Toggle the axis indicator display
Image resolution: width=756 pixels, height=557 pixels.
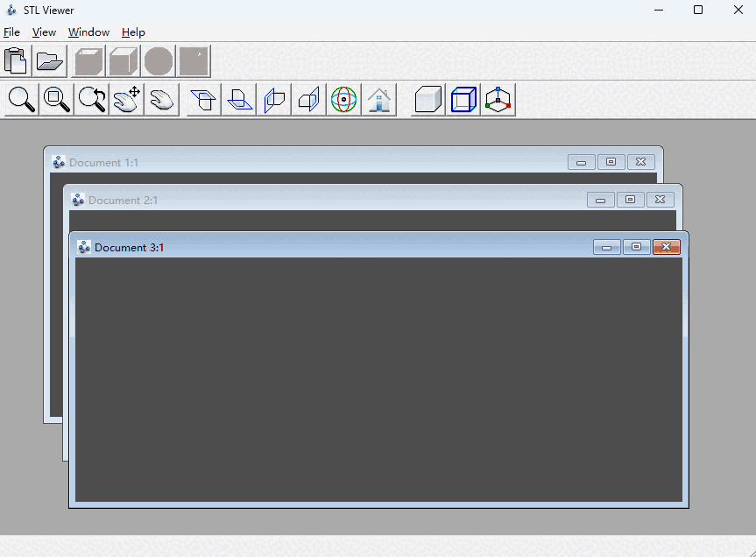[498, 99]
